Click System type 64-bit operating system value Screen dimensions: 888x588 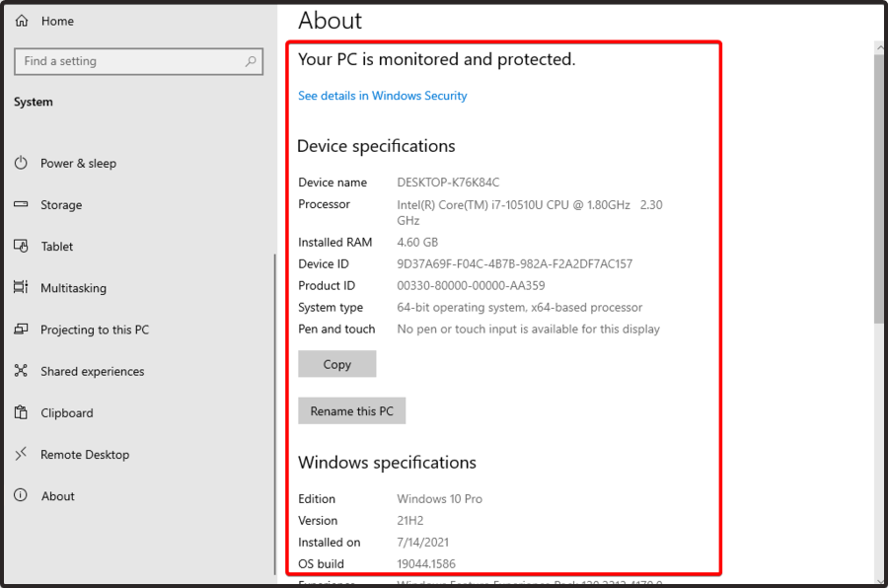(519, 308)
